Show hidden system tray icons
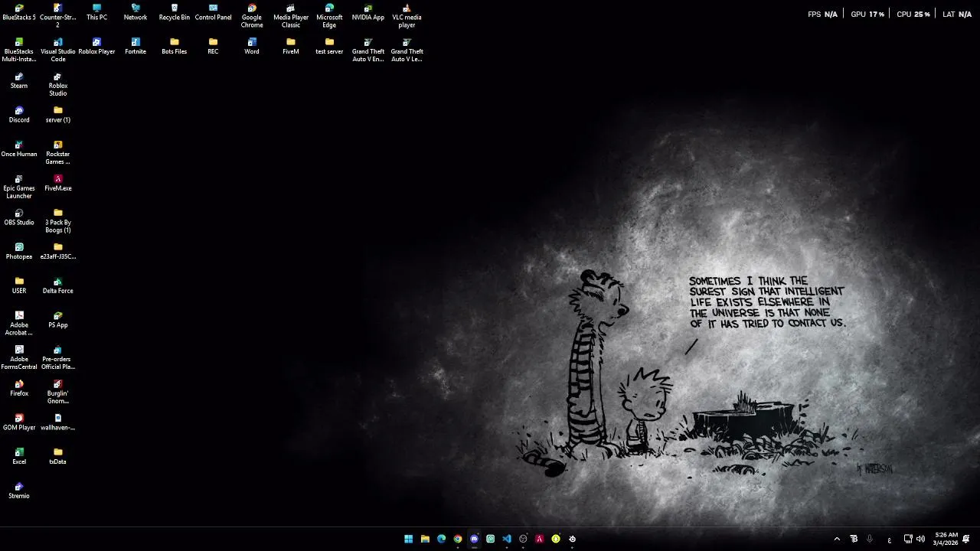This screenshot has width=980, height=551. point(837,540)
